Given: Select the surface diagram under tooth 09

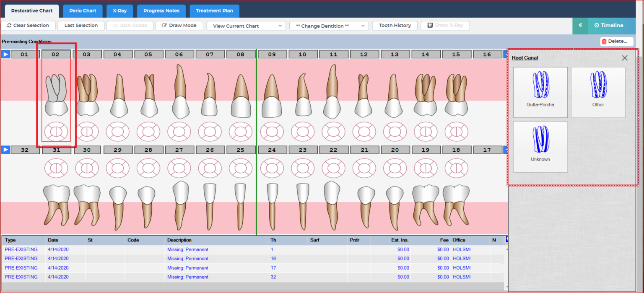Looking at the screenshot, I should [x=271, y=132].
